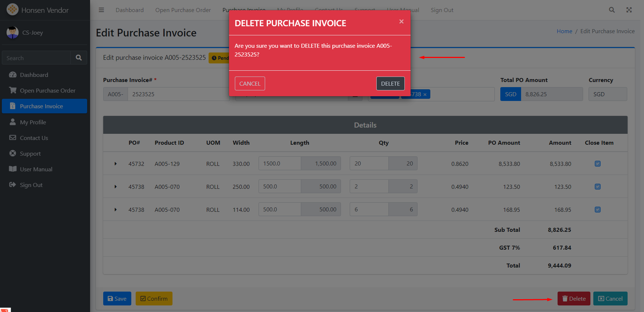Remove the PO tag ending in 738
644x312 pixels.
(425, 94)
